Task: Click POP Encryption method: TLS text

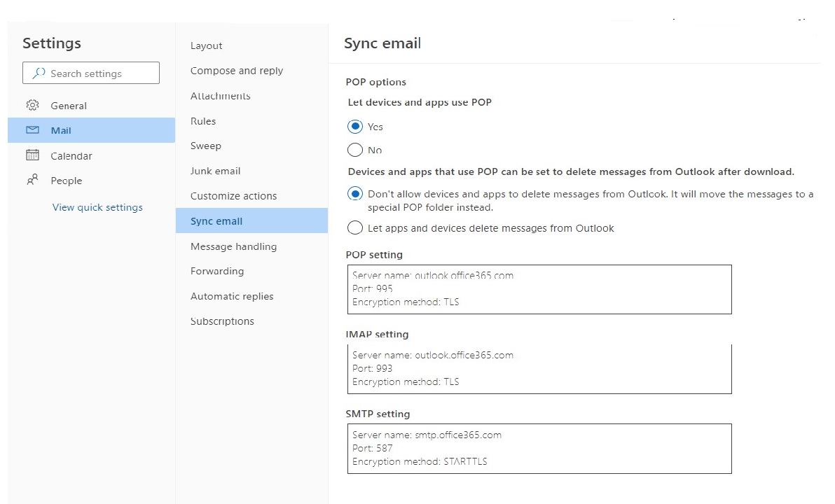Action: [x=406, y=302]
